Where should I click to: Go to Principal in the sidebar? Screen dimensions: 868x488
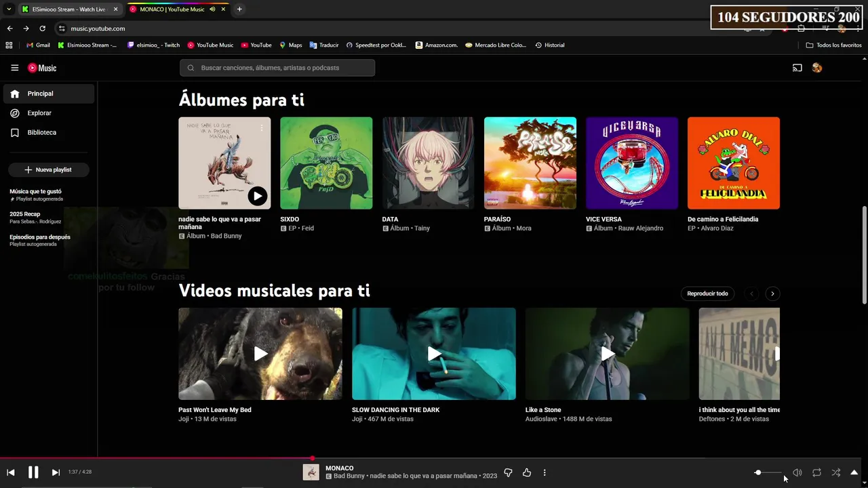tap(49, 94)
